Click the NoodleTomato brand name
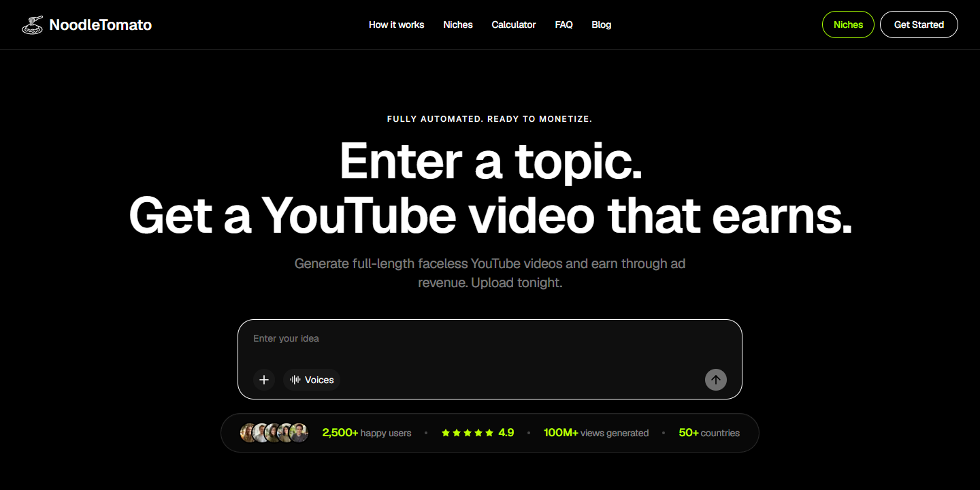The image size is (980, 490). coord(101,25)
